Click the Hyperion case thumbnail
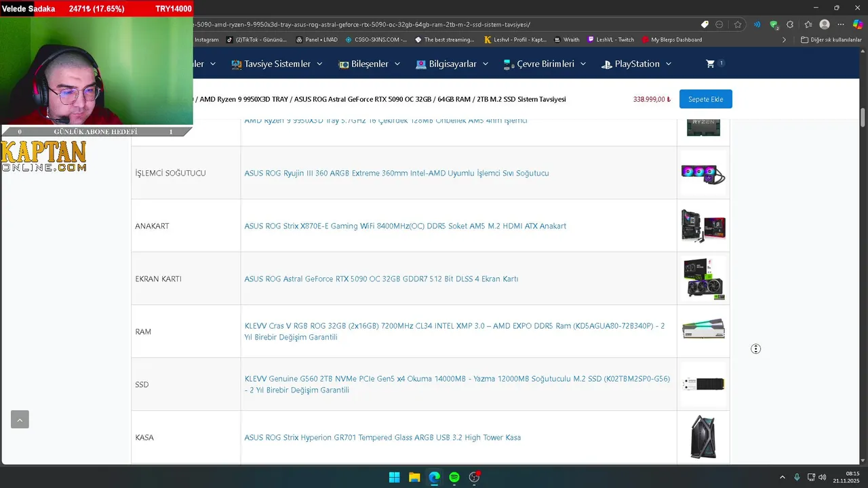The width and height of the screenshot is (868, 488). click(x=703, y=437)
